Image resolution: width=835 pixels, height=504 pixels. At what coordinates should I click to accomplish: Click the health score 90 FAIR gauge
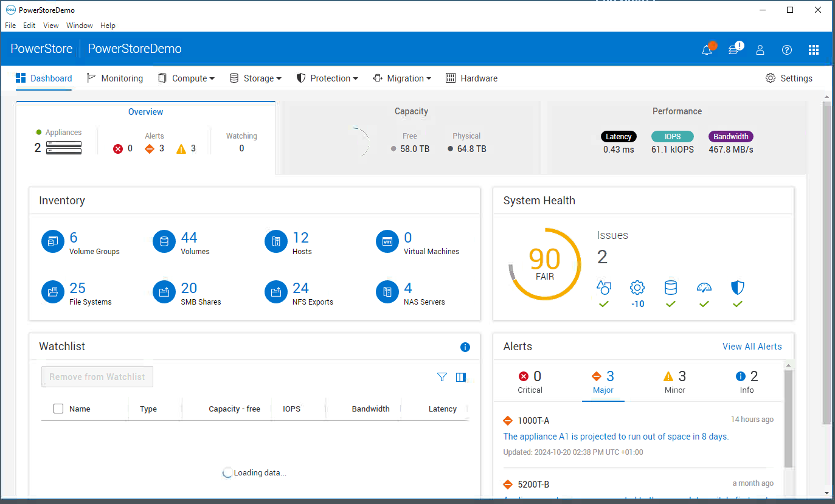(x=544, y=264)
